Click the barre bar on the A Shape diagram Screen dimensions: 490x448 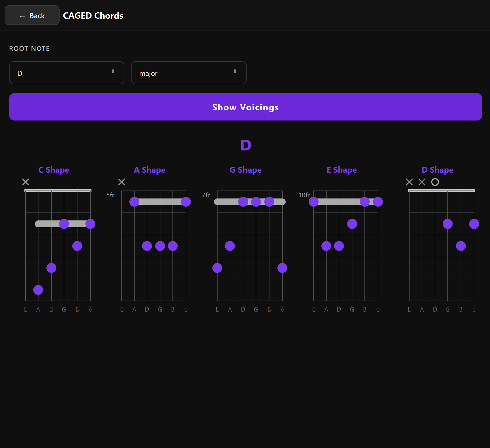[160, 202]
